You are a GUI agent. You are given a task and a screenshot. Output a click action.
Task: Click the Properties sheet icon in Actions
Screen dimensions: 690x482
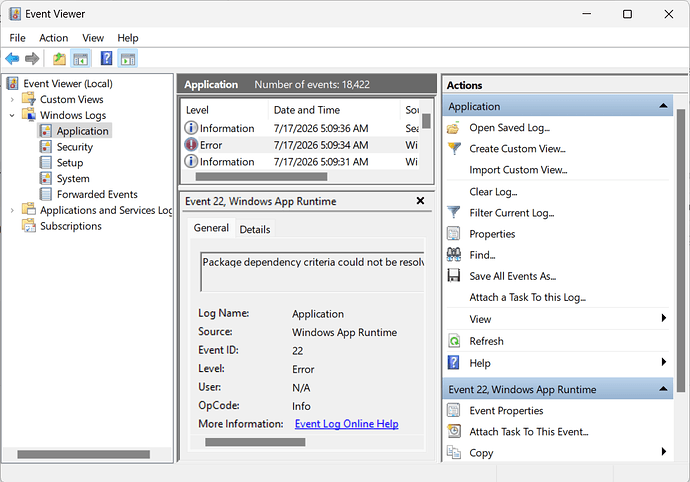(x=454, y=233)
